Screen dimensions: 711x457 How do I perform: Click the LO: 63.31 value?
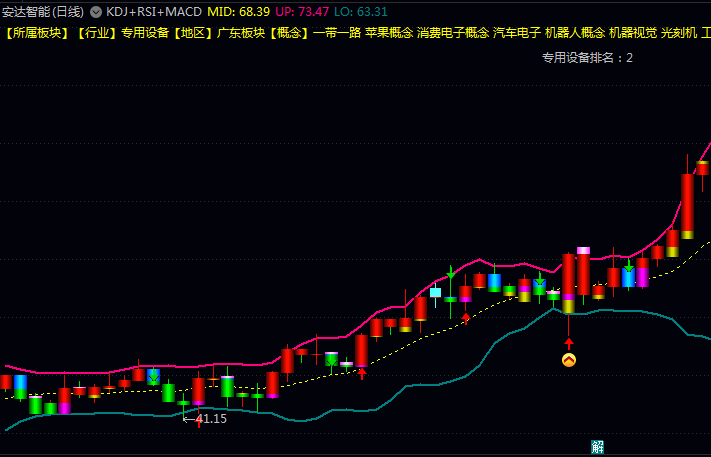pyautogui.click(x=361, y=12)
